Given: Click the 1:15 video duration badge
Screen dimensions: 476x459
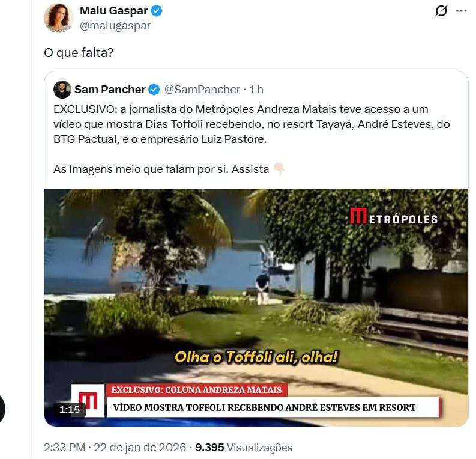Looking at the screenshot, I should [x=70, y=410].
